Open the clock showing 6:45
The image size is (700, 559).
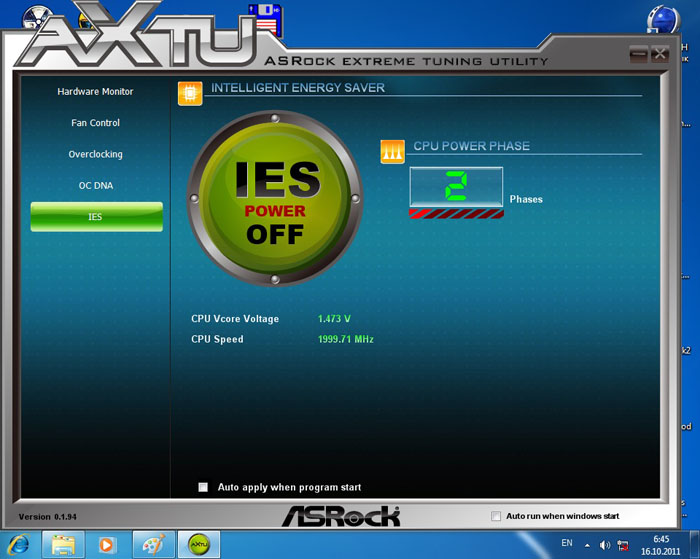(x=661, y=545)
